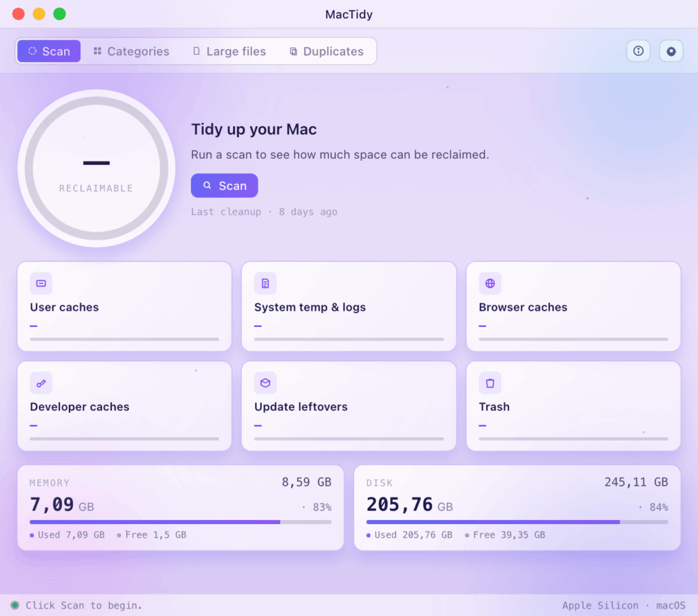The image size is (698, 616).
Task: Switch to the Categories tab
Action: (132, 51)
